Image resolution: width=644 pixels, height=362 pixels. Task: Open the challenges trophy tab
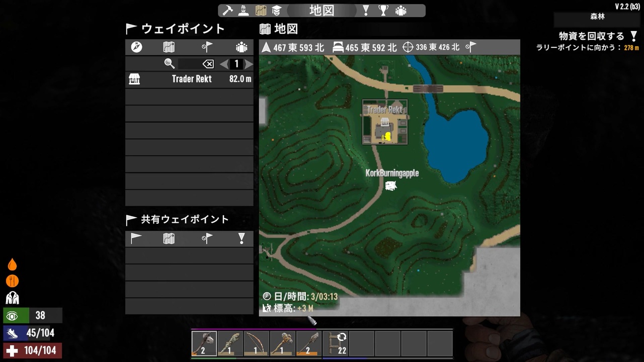[383, 11]
